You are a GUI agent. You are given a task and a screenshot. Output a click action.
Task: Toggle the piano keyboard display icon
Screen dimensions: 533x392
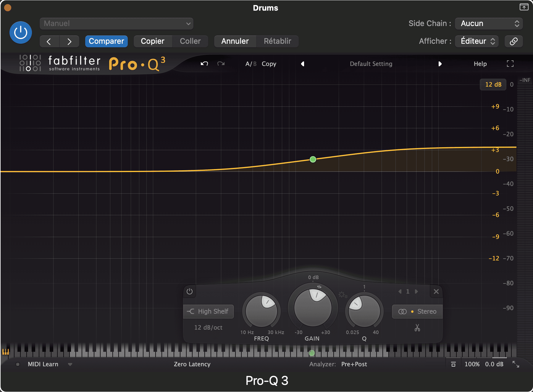[x=6, y=351]
